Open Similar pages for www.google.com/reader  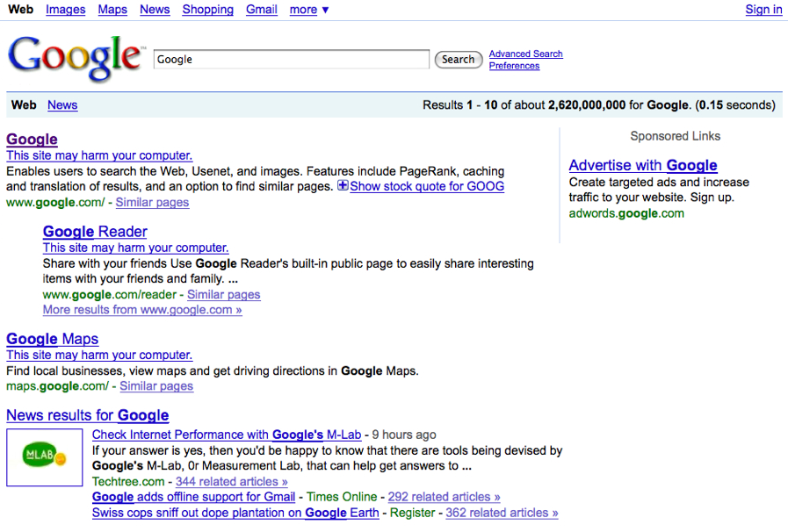tap(224, 295)
